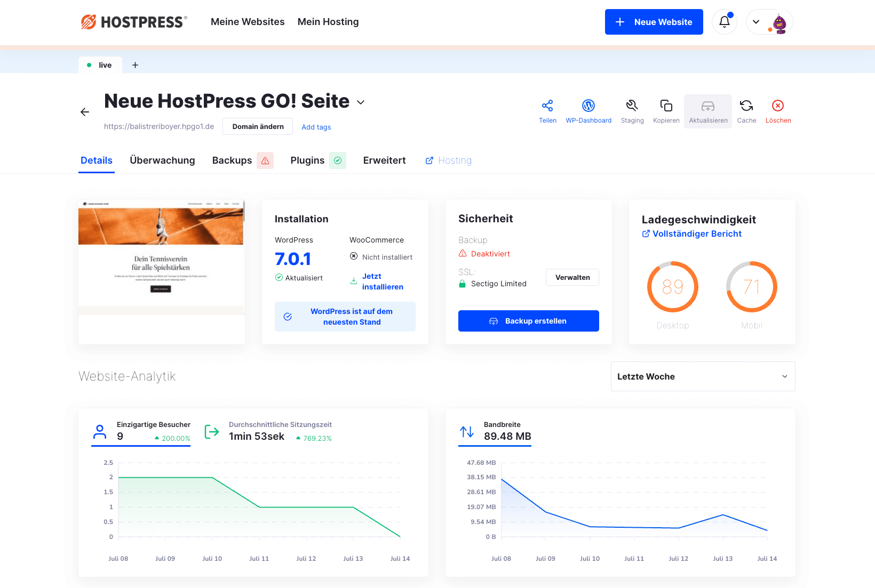Screen dimensions: 875x588
Task: Open Mein Hosting menu
Action: [328, 22]
